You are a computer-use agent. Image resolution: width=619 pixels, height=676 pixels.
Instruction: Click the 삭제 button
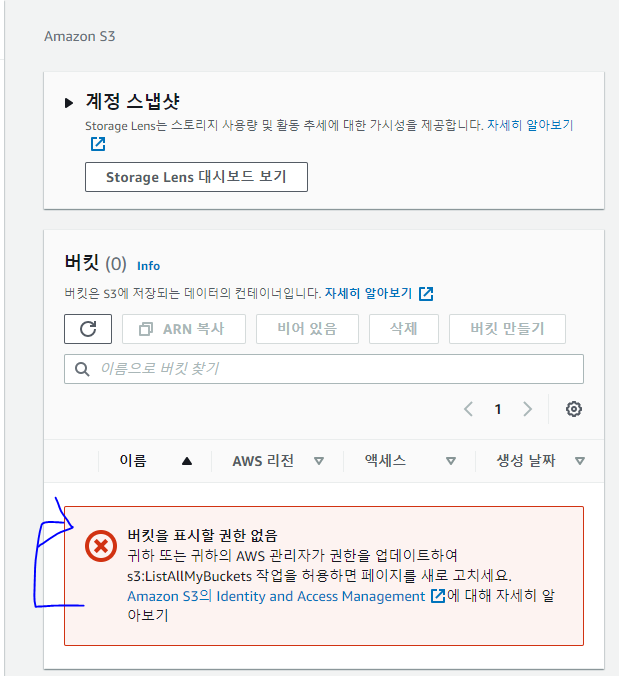click(403, 329)
